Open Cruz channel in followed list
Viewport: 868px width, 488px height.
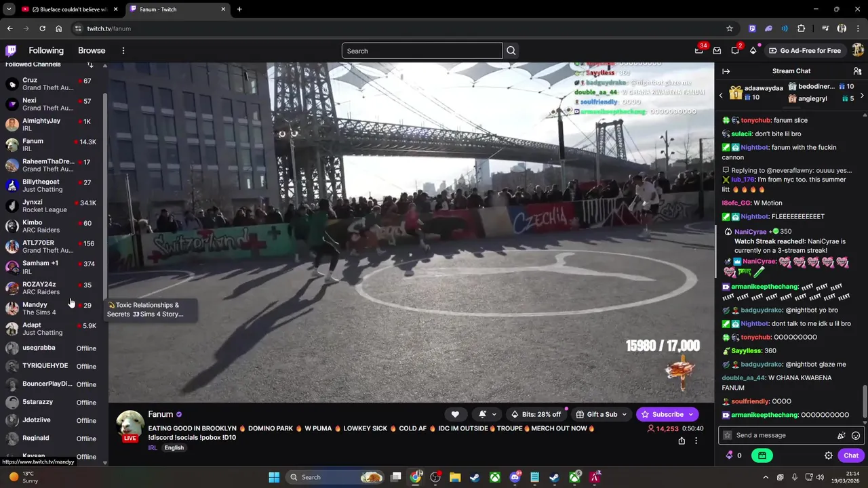(53, 83)
